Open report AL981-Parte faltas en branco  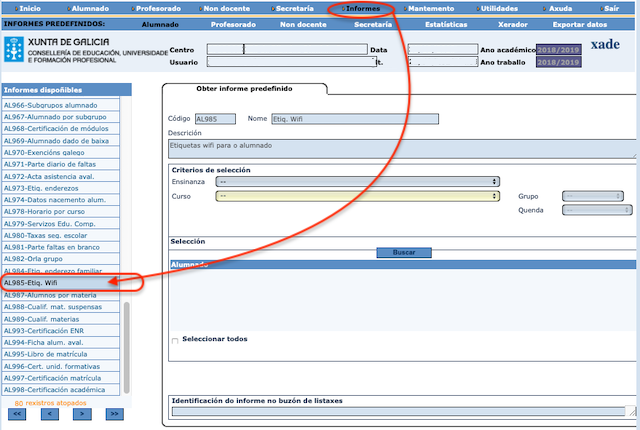pyautogui.click(x=61, y=247)
